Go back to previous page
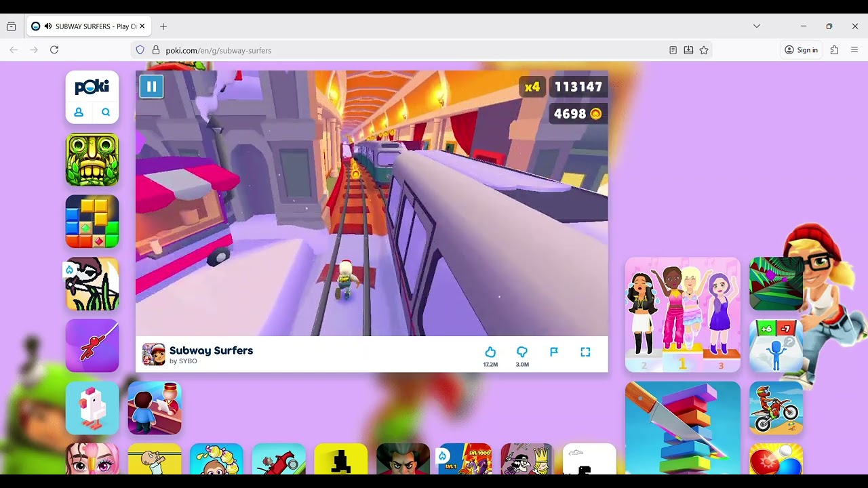This screenshot has width=868, height=488. click(x=14, y=50)
